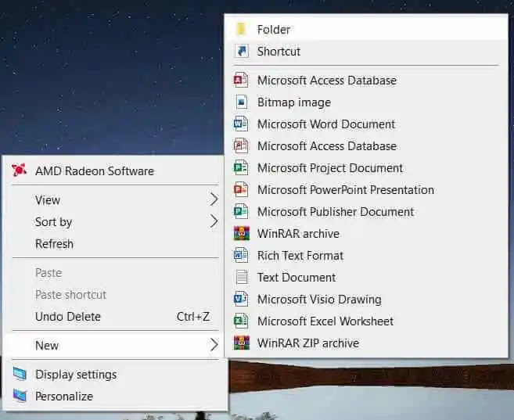
Task: Create a new Microsoft Word Document
Action: 366,124
